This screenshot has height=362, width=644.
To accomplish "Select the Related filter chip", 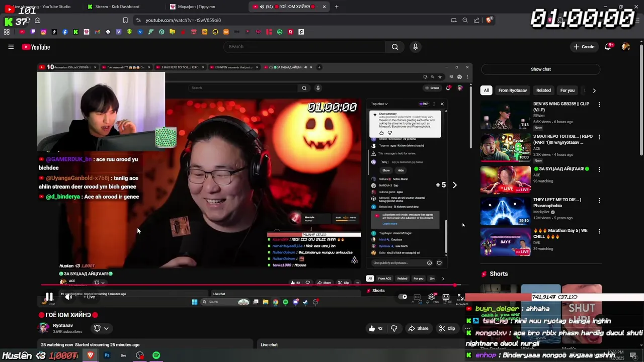I will point(543,90).
